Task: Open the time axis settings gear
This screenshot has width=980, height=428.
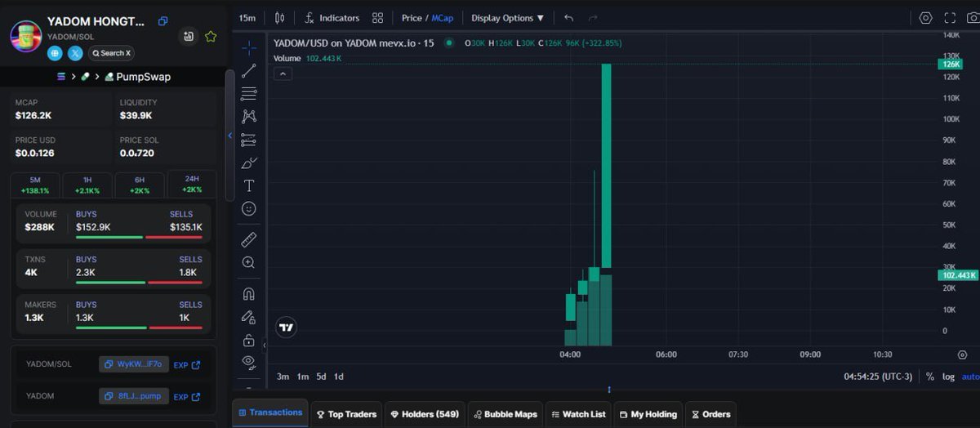Action: tap(962, 354)
